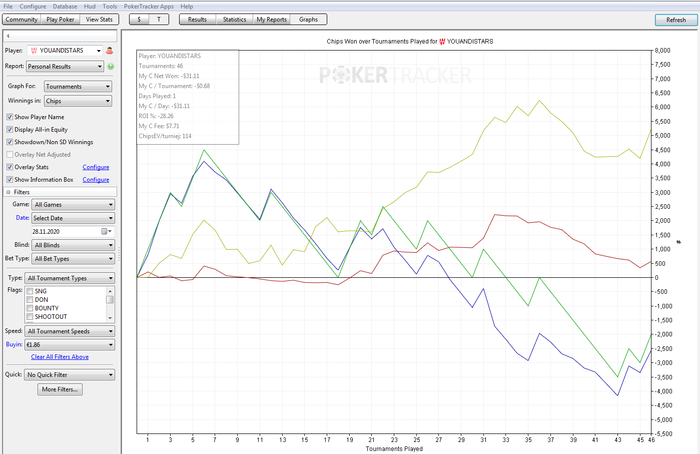Click the blue Buyin filter label

click(x=14, y=345)
